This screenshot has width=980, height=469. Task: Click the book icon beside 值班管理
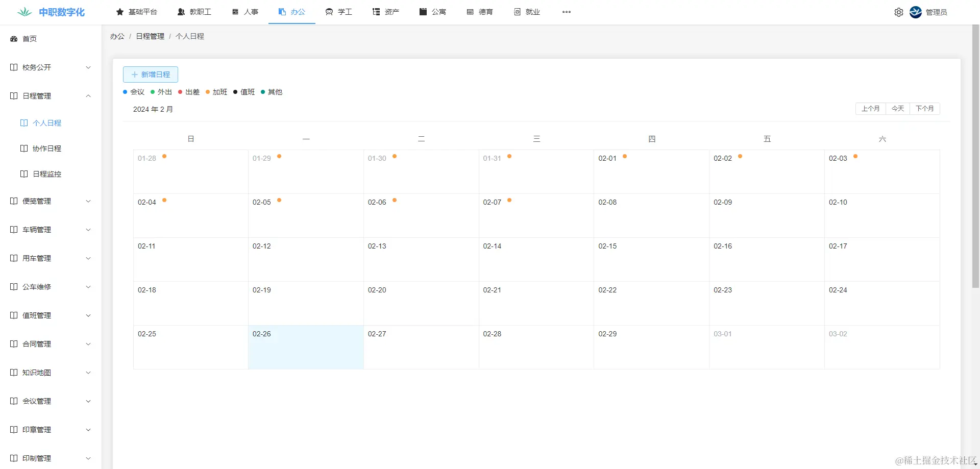pos(14,315)
